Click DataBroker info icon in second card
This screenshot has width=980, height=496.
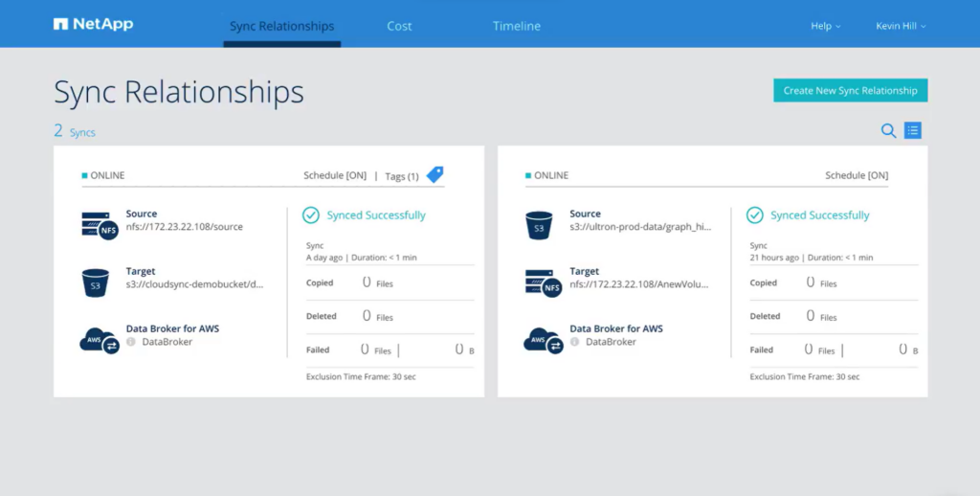(574, 342)
